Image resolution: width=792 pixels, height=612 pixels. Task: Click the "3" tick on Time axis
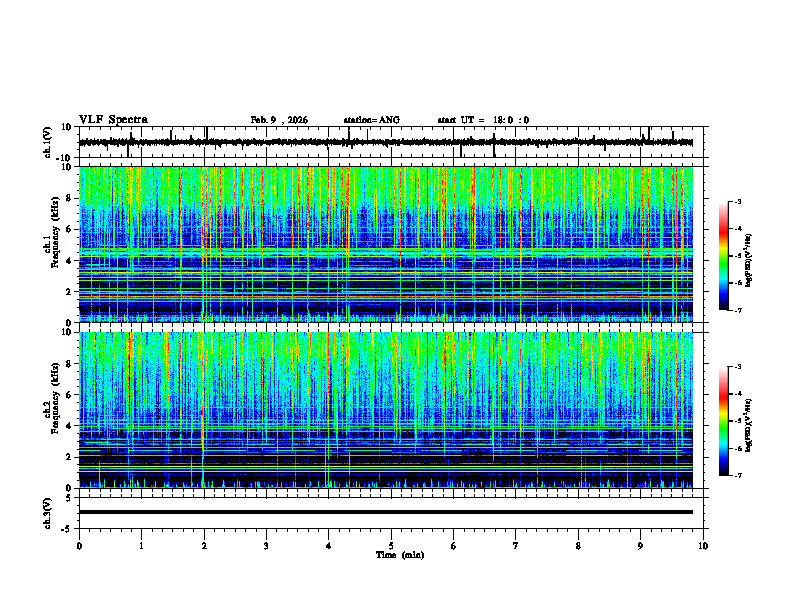[x=267, y=546]
